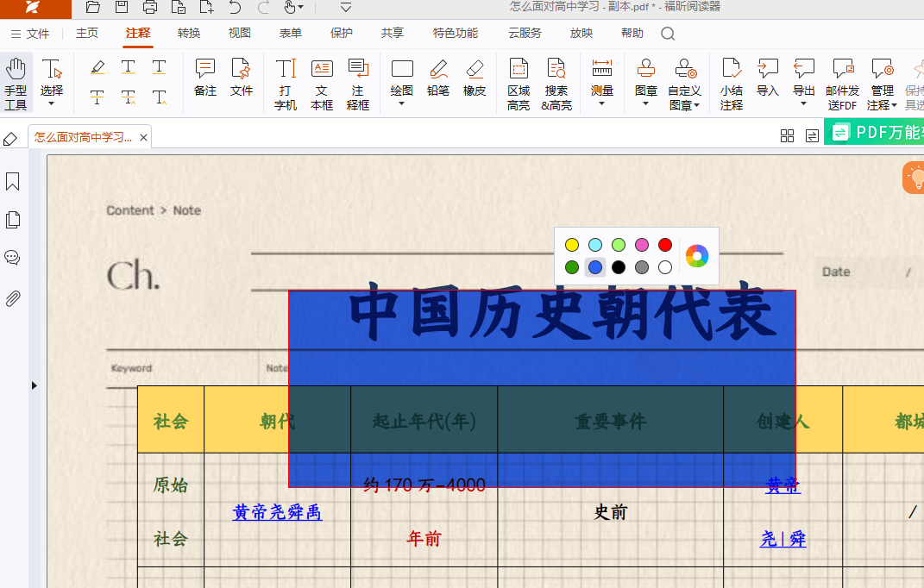Viewport: 924px width, 588px height.
Task: Expand the Measure (测量) dropdown
Action: click(602, 103)
